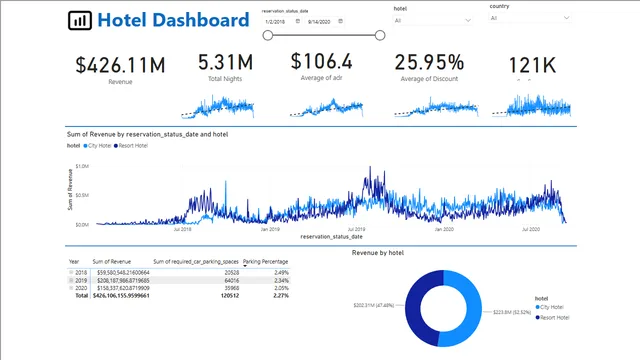Click the total revenue cell $426,106,155.9599661

(x=121, y=296)
